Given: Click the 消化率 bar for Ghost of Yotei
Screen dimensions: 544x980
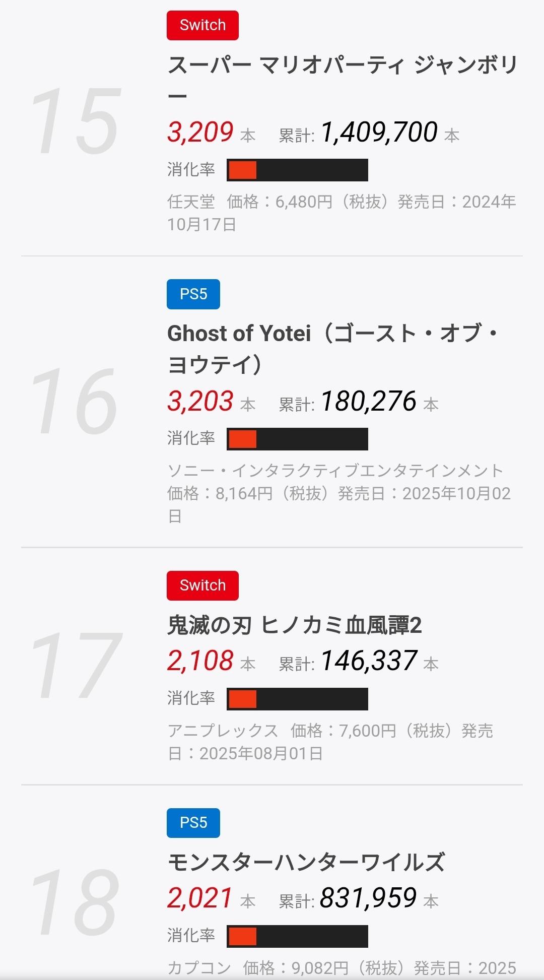Looking at the screenshot, I should click(297, 439).
